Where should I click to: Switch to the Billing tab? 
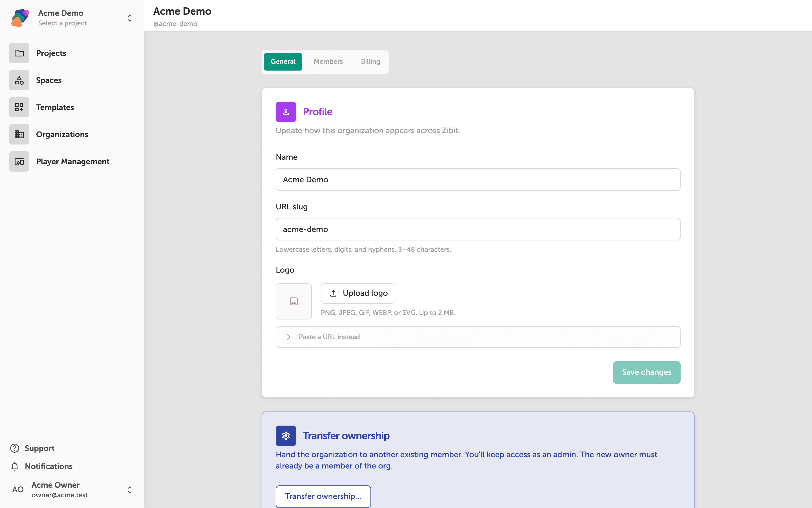370,62
